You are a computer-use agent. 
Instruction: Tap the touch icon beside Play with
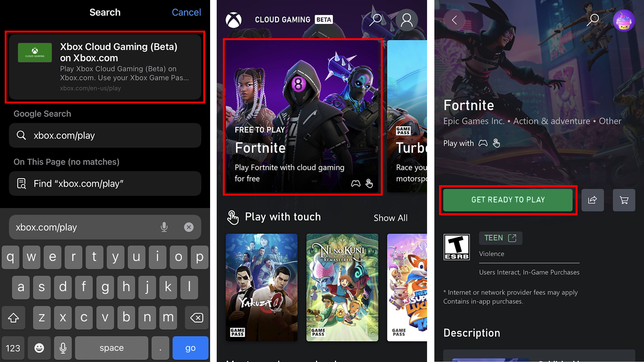click(496, 143)
